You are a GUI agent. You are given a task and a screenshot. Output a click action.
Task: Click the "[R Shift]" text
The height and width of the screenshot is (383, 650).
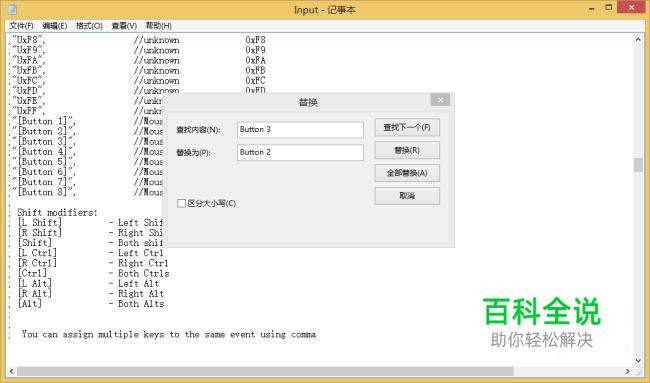[40, 233]
